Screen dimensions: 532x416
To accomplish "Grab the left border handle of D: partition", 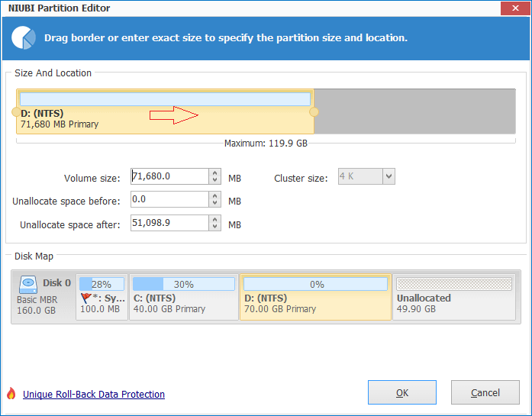I will (x=16, y=112).
